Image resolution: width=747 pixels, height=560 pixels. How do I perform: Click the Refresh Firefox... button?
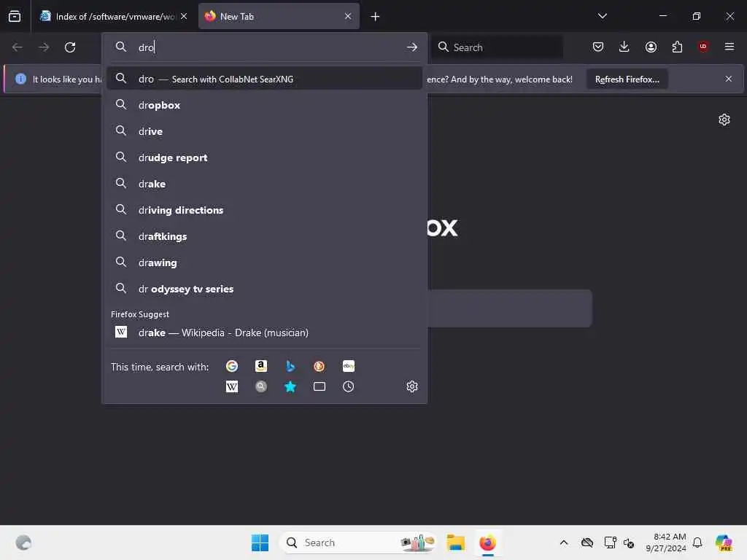pyautogui.click(x=627, y=79)
